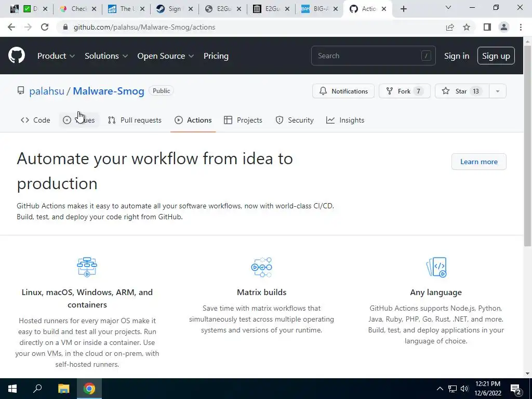This screenshot has width=532, height=399.
Task: Open Windows search magnifier in taskbar
Action: pyautogui.click(x=37, y=389)
